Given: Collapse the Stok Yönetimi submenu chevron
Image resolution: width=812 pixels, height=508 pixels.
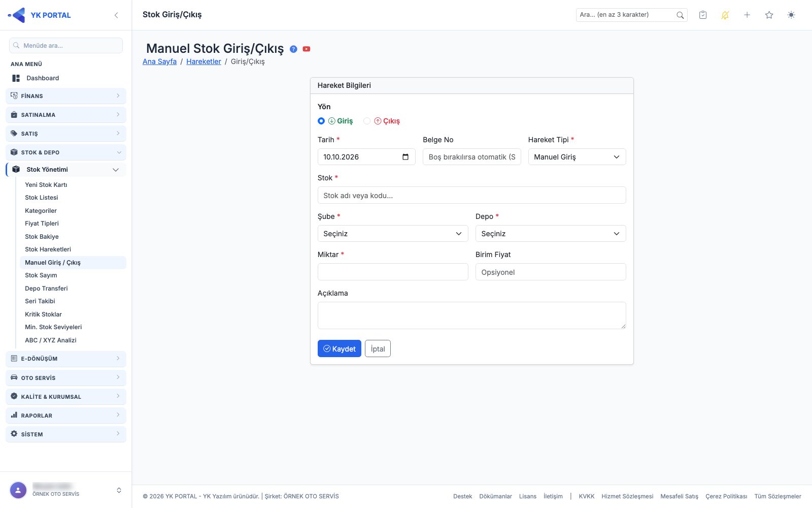Looking at the screenshot, I should 116,170.
